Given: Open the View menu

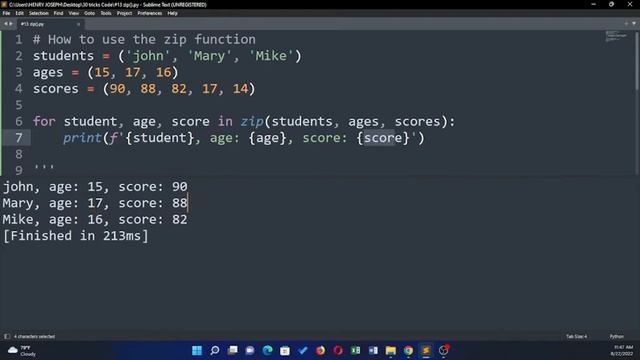Looking at the screenshot, I should [x=73, y=13].
